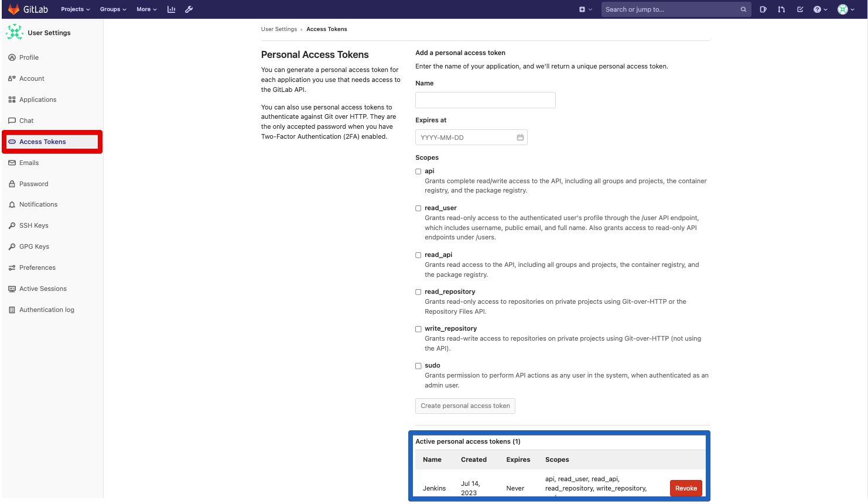Viewport: 868px width, 504px height.
Task: Open the admin area wrench icon
Action: click(x=189, y=9)
